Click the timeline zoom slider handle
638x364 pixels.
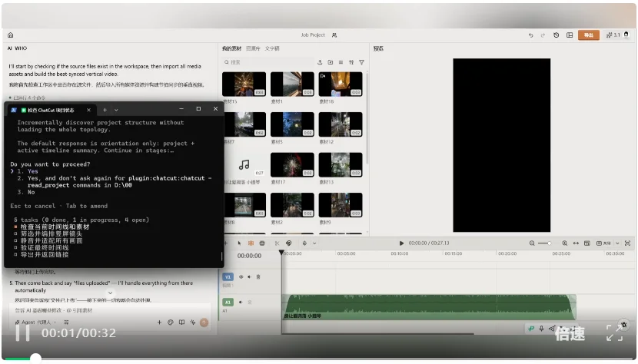pyautogui.click(x=550, y=243)
